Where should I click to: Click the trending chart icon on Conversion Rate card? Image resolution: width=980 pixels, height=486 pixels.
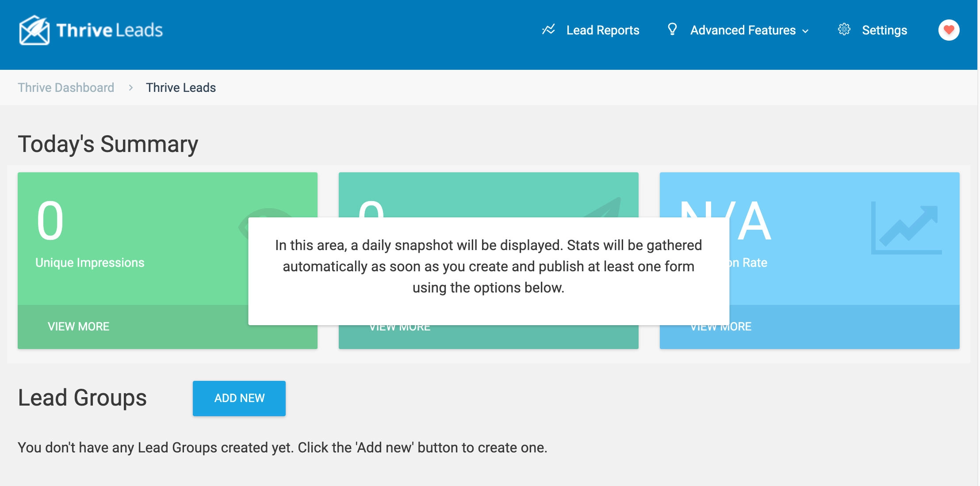point(907,228)
